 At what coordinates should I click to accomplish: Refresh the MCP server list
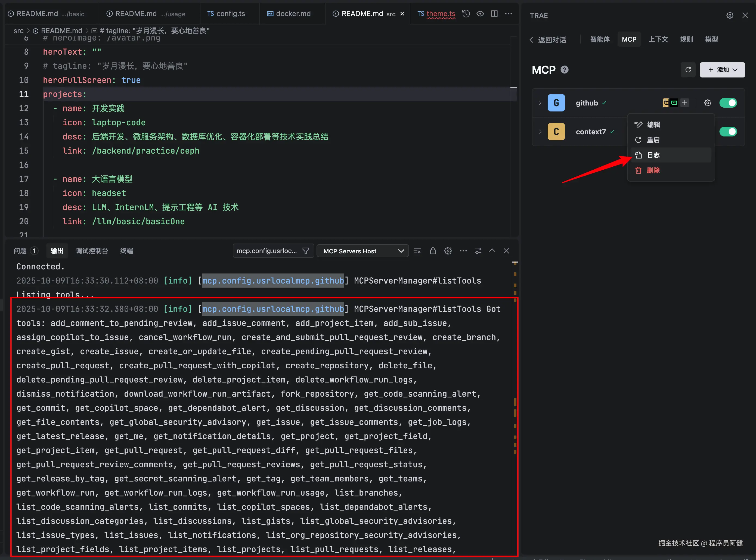tap(688, 70)
